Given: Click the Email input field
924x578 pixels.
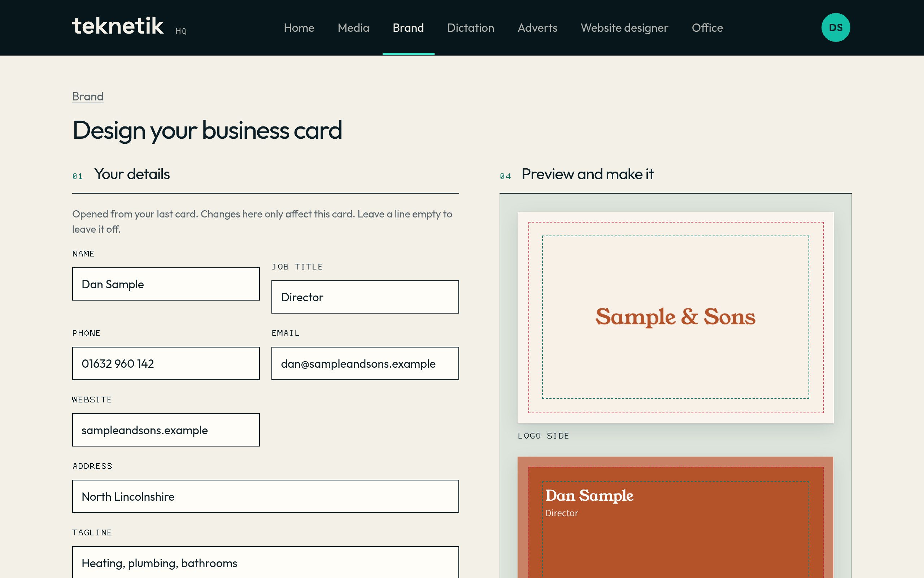Looking at the screenshot, I should click(x=365, y=363).
